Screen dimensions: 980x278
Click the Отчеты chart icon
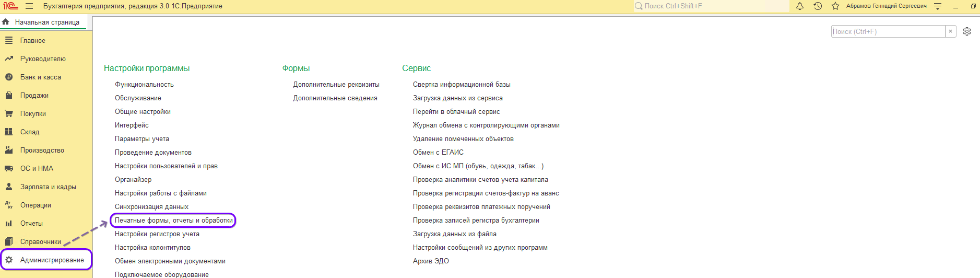coord(9,223)
